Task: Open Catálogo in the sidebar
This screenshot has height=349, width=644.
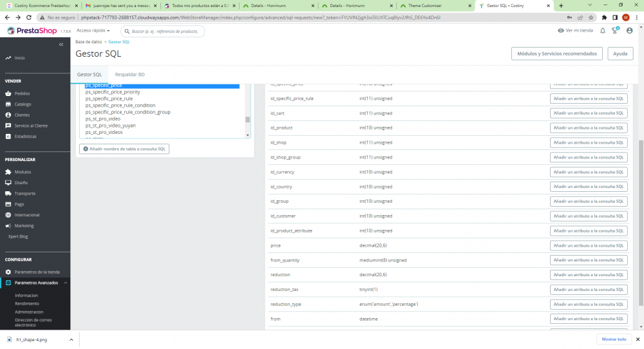Action: click(x=23, y=104)
